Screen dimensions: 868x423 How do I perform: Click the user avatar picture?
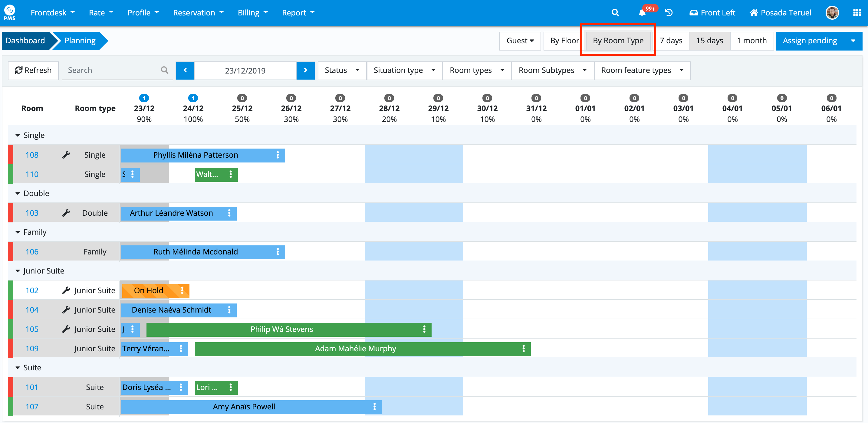click(832, 13)
